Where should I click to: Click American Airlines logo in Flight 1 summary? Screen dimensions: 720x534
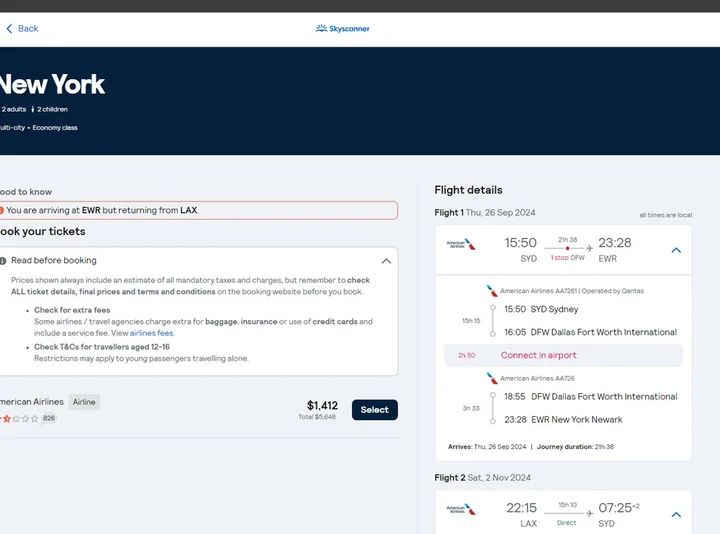click(461, 245)
